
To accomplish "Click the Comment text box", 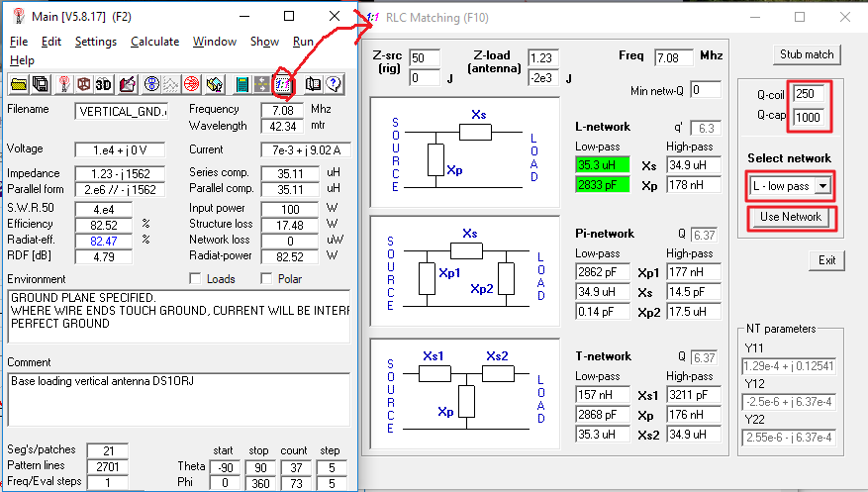I will tap(179, 399).
